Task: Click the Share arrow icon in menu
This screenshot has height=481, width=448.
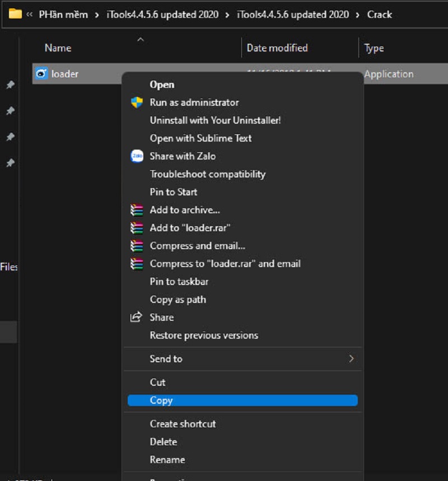Action: pyautogui.click(x=136, y=317)
